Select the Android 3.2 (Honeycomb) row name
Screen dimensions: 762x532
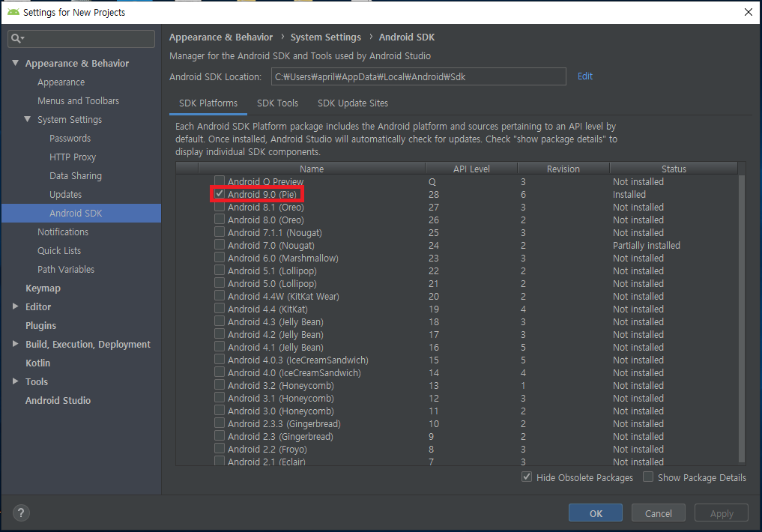coord(280,385)
